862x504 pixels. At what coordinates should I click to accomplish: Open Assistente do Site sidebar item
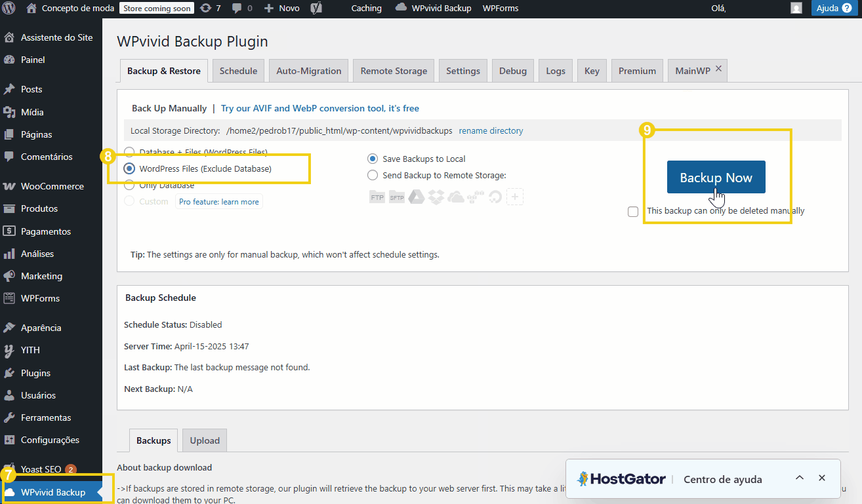pyautogui.click(x=51, y=37)
